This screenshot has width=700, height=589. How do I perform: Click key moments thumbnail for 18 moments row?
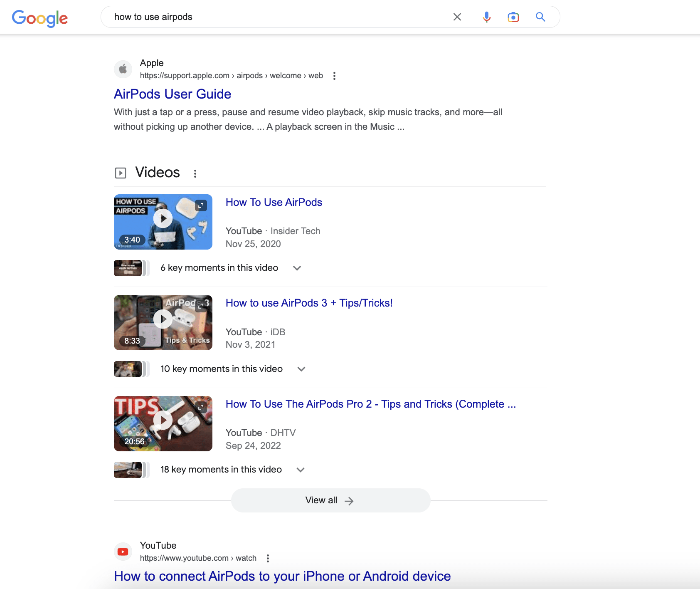point(131,470)
